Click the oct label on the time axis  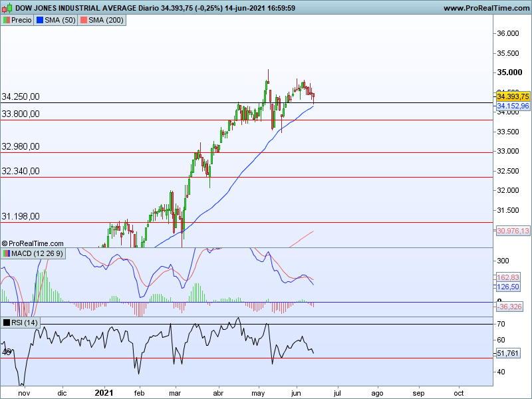click(459, 393)
